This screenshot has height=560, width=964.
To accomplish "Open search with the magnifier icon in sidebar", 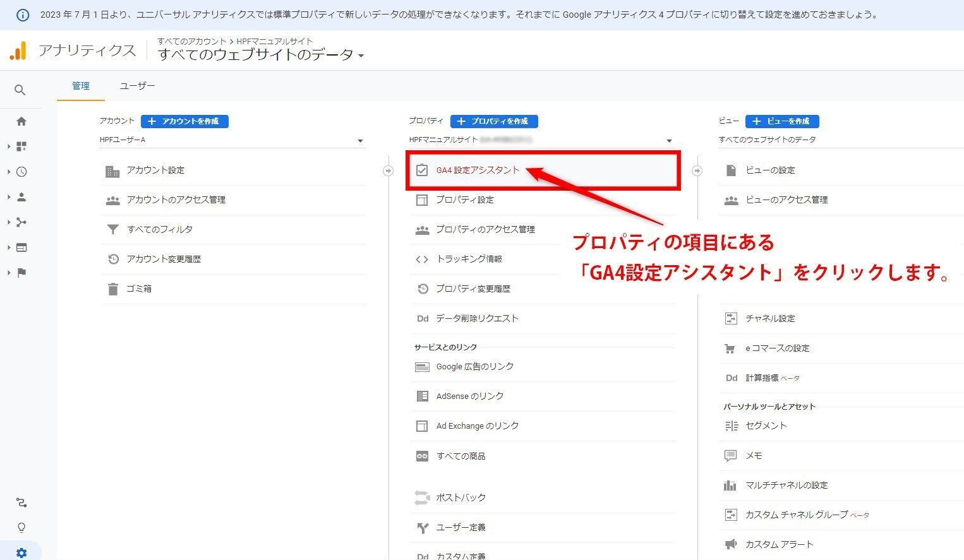I will 20,90.
